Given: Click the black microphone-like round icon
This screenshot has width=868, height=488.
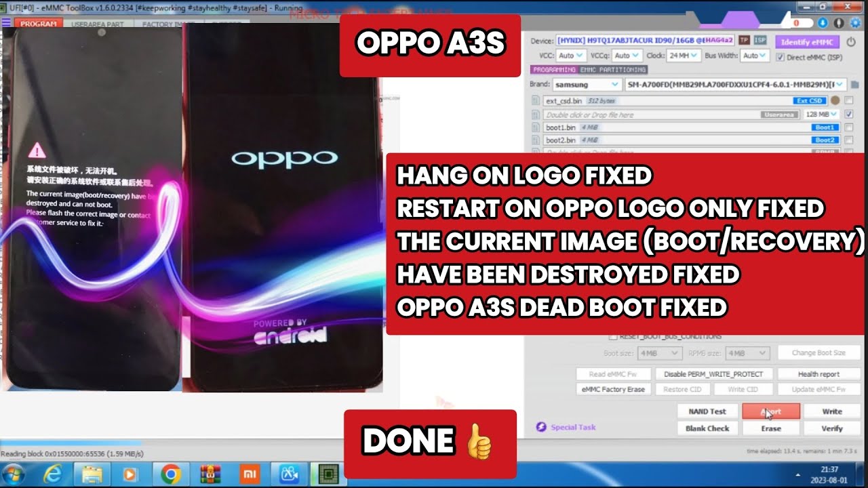Looking at the screenshot, I should [x=839, y=22].
